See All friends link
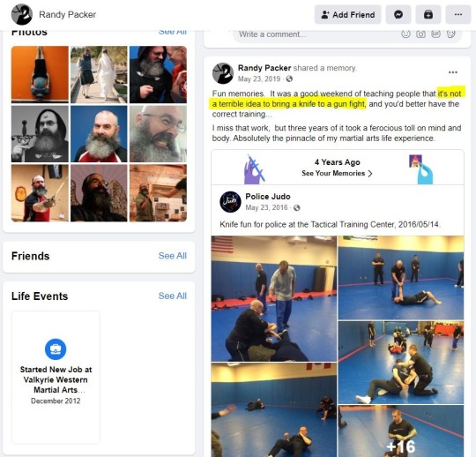Screen dimensions: 476x457 tap(173, 256)
